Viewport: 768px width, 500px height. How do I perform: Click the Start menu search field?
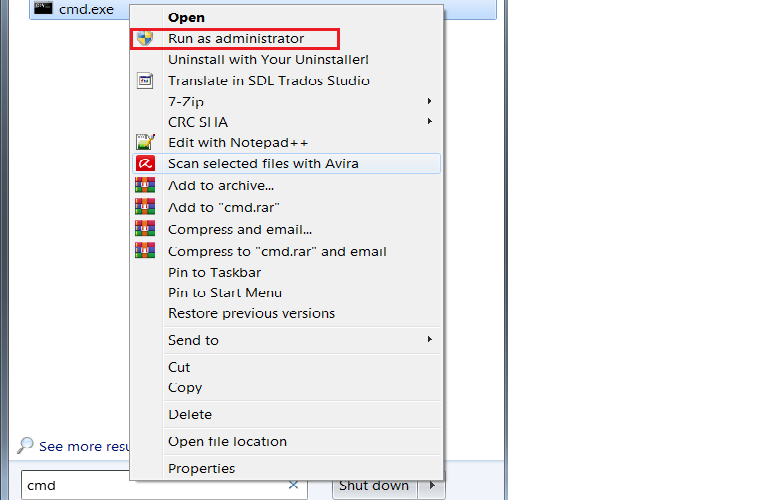pos(150,486)
